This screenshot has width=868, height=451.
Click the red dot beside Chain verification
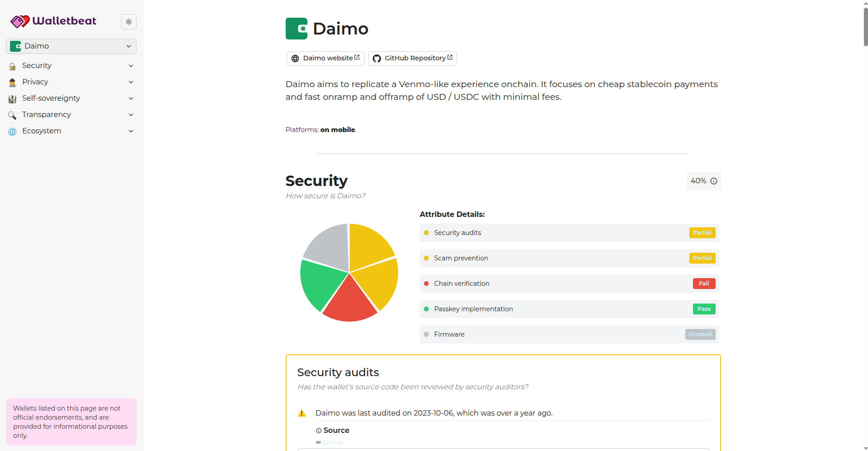tap(426, 284)
